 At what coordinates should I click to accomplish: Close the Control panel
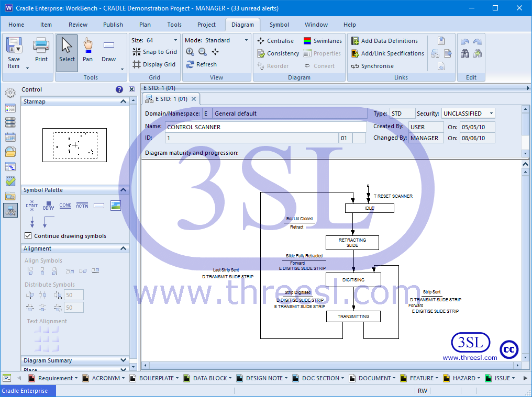click(131, 89)
